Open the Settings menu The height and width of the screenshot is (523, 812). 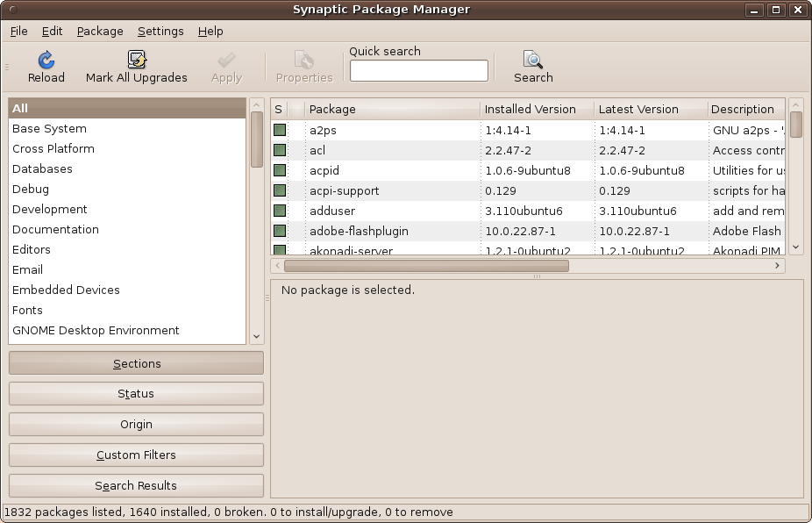[160, 31]
